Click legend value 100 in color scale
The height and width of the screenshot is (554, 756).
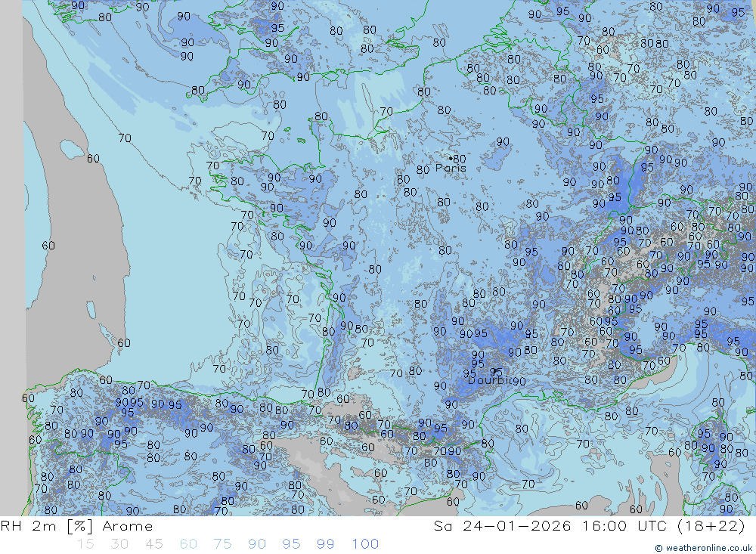[x=365, y=544]
